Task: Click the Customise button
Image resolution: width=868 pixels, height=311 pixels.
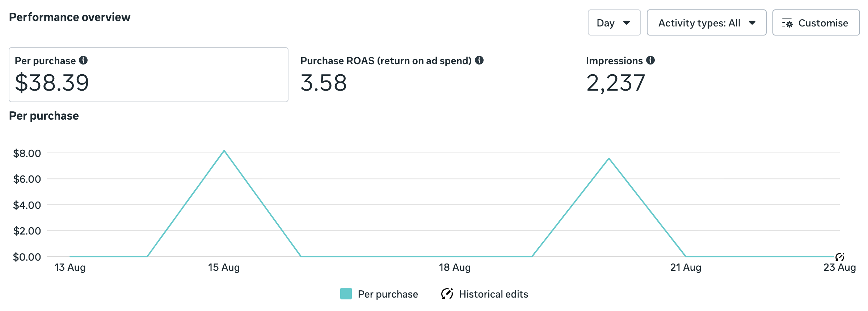Action: click(x=816, y=23)
